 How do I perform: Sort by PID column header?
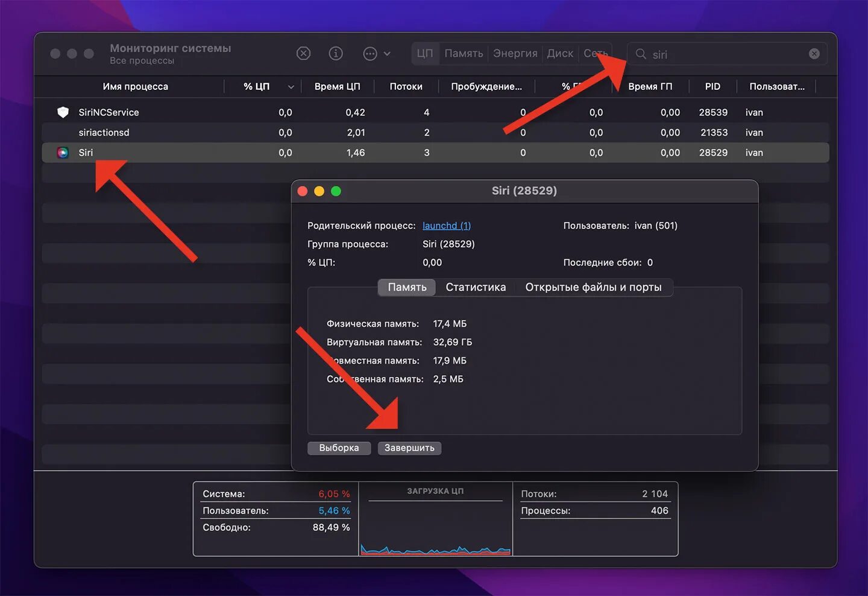click(x=712, y=86)
